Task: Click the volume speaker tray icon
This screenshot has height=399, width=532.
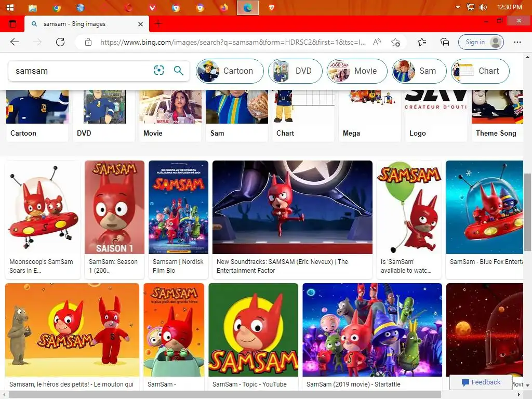Action: tap(483, 7)
